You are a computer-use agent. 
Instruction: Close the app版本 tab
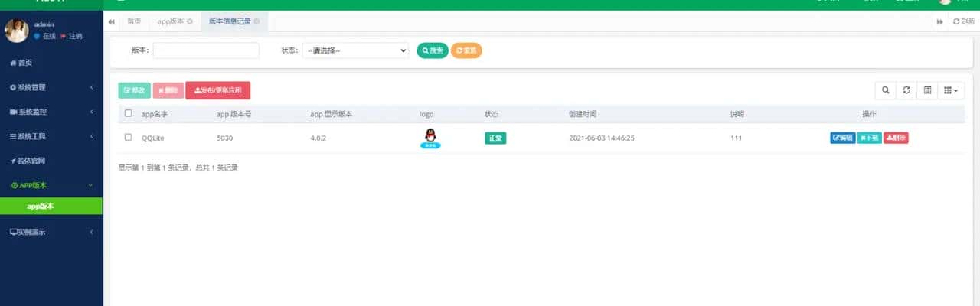(190, 21)
